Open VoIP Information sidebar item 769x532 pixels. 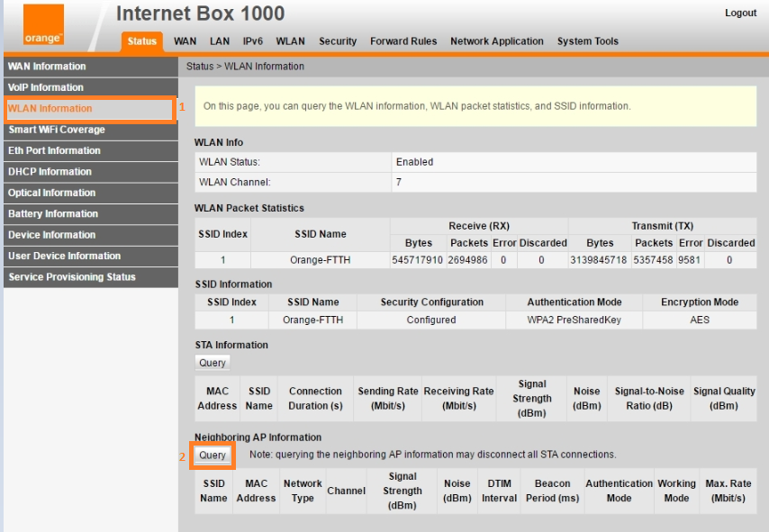(46, 87)
